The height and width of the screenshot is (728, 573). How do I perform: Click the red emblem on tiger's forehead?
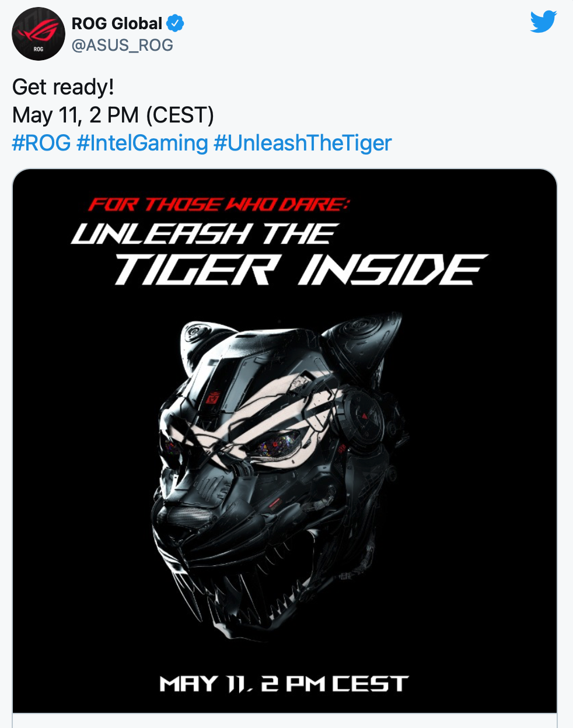point(212,398)
